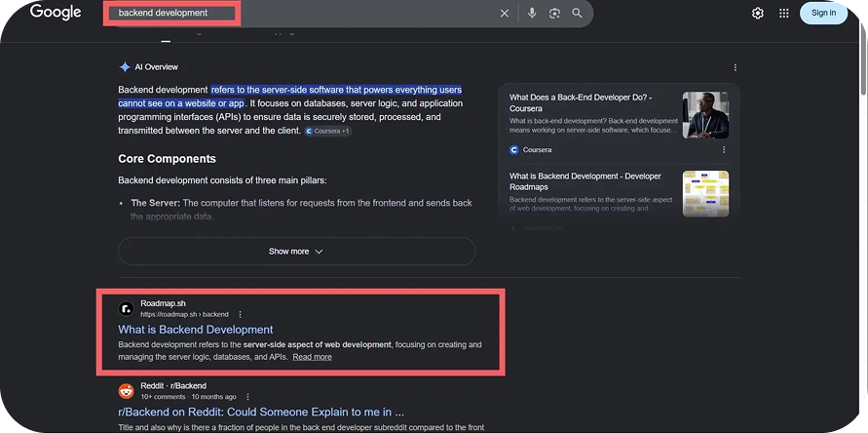Open AI Overview more options menu

(736, 67)
